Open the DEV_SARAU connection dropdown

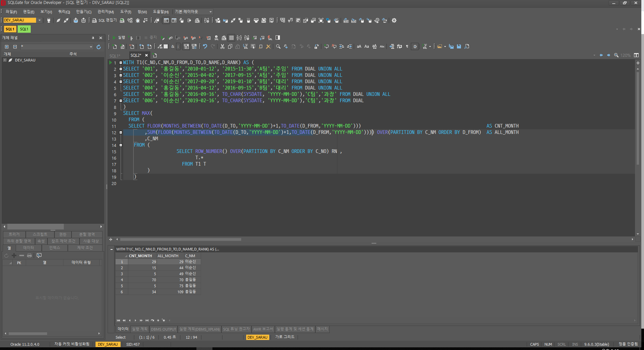coord(39,20)
